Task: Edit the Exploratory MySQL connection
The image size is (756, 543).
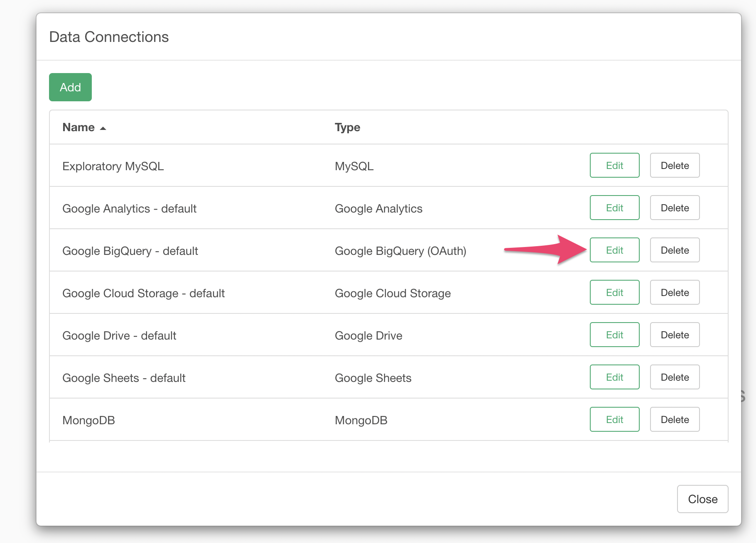Action: [614, 165]
